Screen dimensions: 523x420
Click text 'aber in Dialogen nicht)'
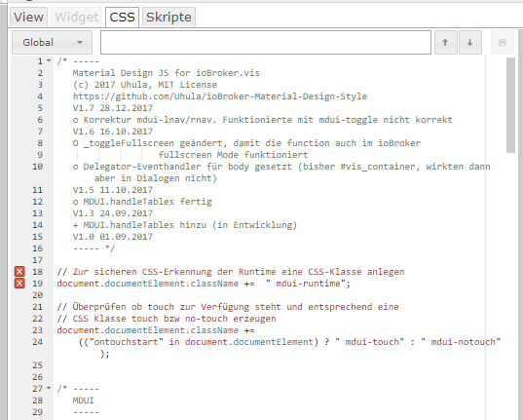coord(156,178)
